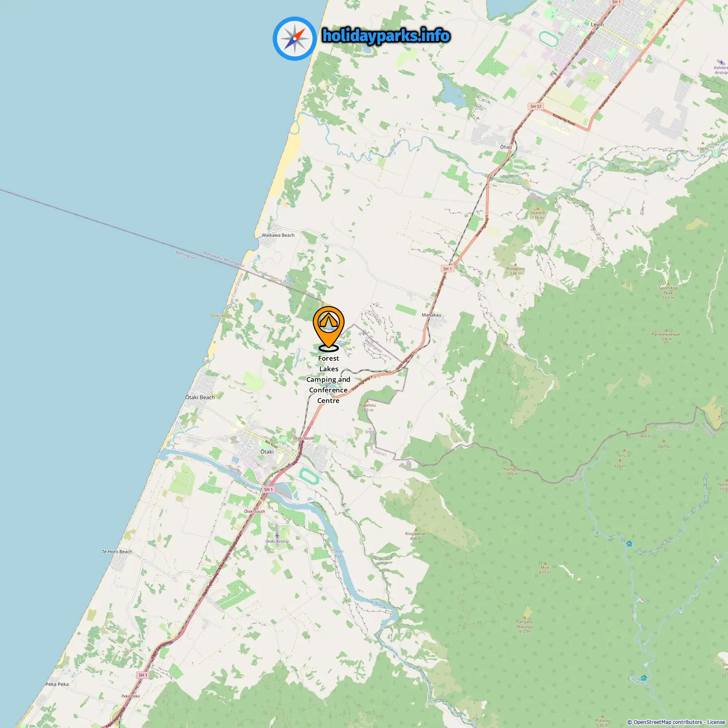
Task: Click the Ōtaki Beach place label
Action: [x=200, y=397]
